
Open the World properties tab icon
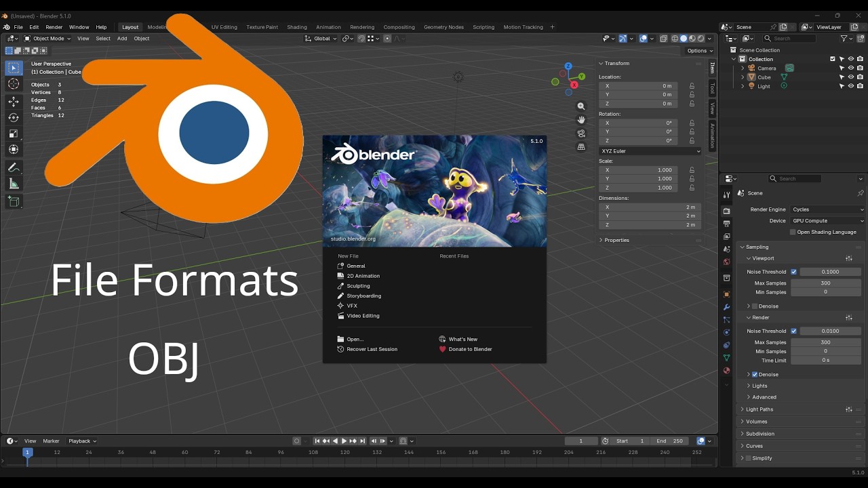(726, 262)
